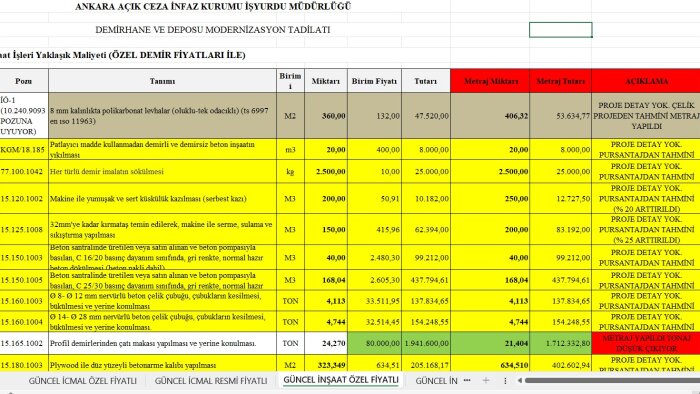Click the 15.165.1002 pose code cell

pyautogui.click(x=24, y=343)
